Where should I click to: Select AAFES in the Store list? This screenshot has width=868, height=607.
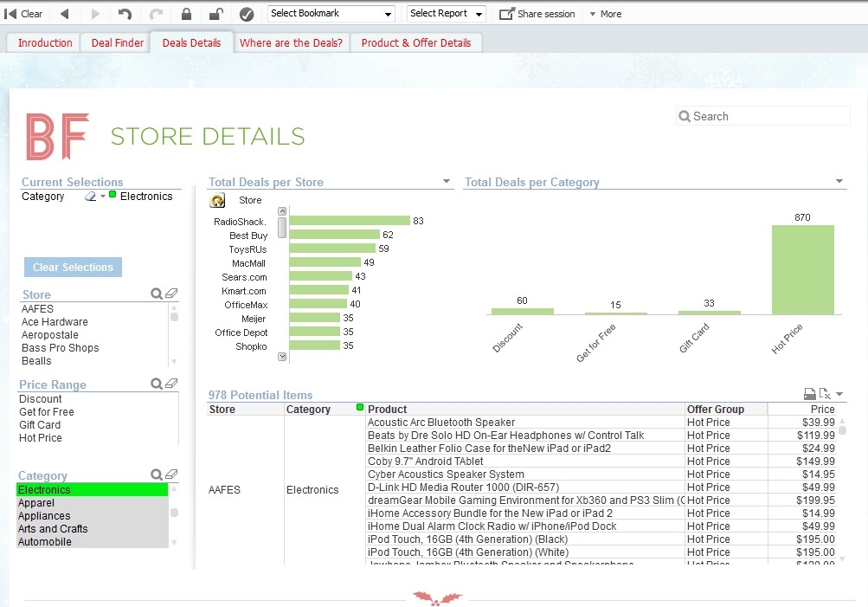point(93,309)
